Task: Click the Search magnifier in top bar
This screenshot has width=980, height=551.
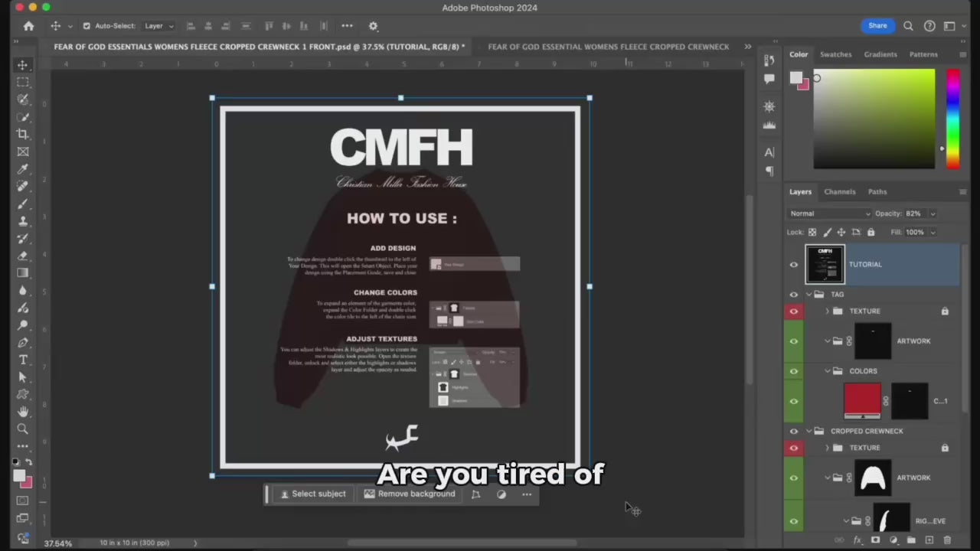Action: point(908,26)
